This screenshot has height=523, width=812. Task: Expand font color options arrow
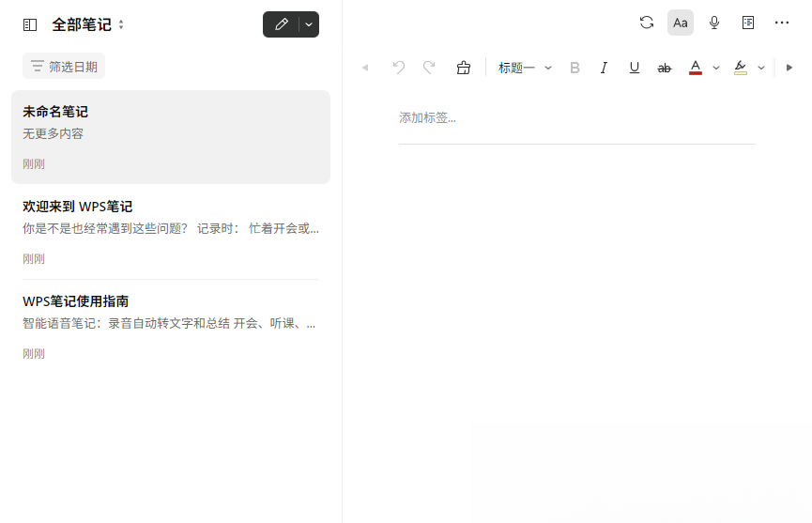(x=716, y=68)
